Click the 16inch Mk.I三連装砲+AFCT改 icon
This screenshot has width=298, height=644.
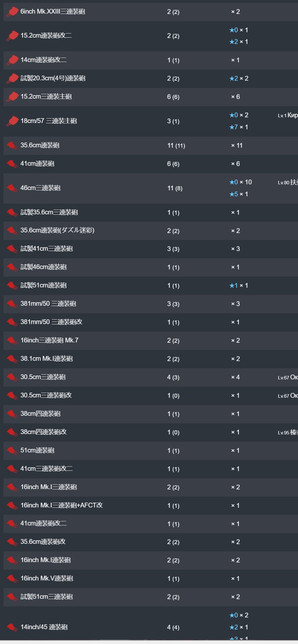(x=12, y=506)
